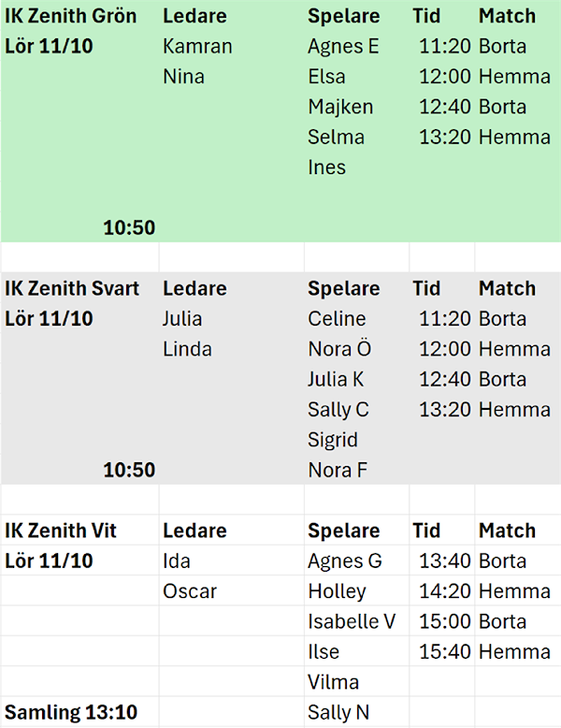This screenshot has height=728, width=561.
Task: Select the IK Zenith Grön cell
Action: (71, 17)
